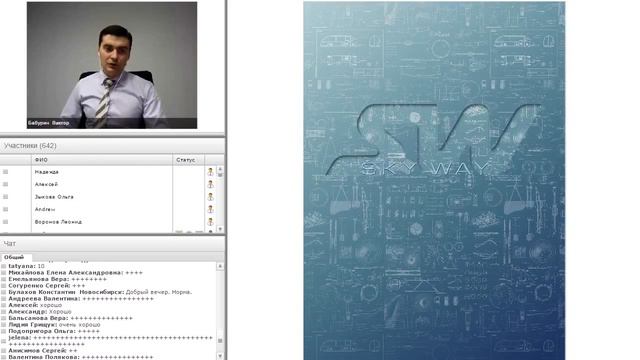This screenshot has height=360, width=640.
Task: Click marker icon before Лидия Грищук message
Action: tap(4, 325)
